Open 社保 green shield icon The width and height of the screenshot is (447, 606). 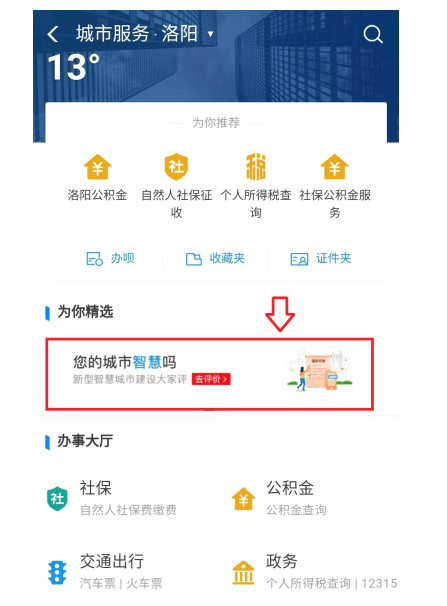pyautogui.click(x=57, y=499)
